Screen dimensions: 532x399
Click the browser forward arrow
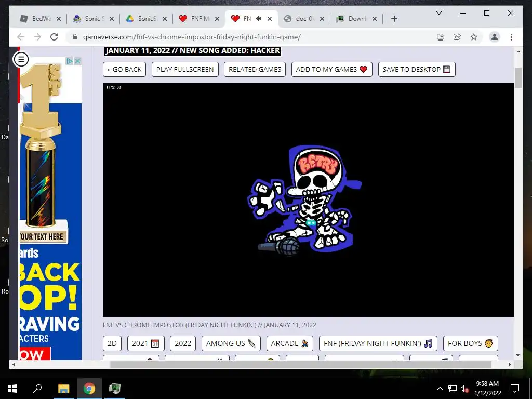click(37, 37)
